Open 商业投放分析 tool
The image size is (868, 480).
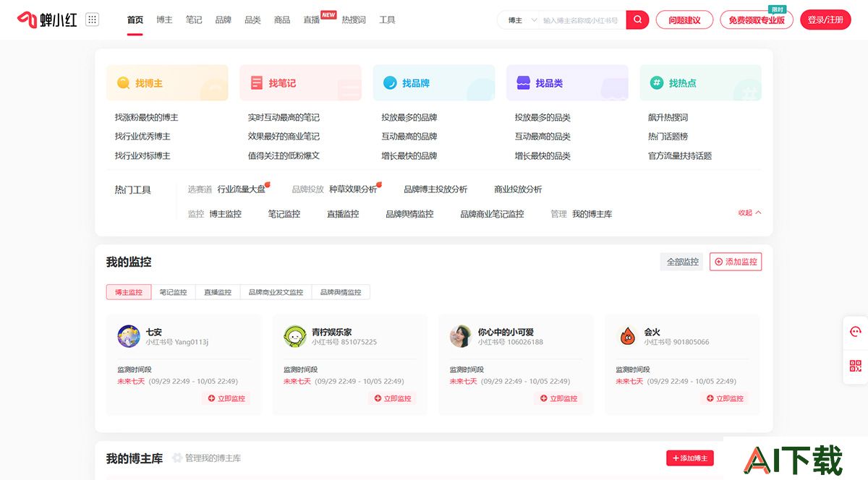518,189
